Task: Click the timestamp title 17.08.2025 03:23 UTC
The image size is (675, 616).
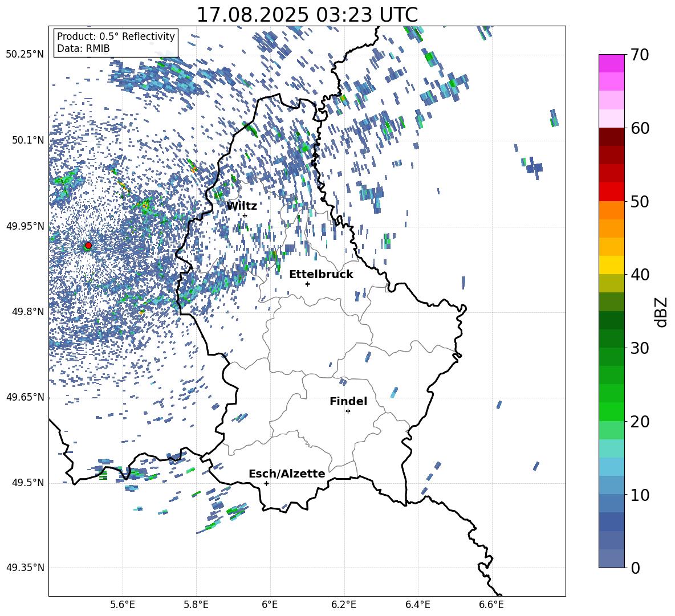Action: [307, 15]
